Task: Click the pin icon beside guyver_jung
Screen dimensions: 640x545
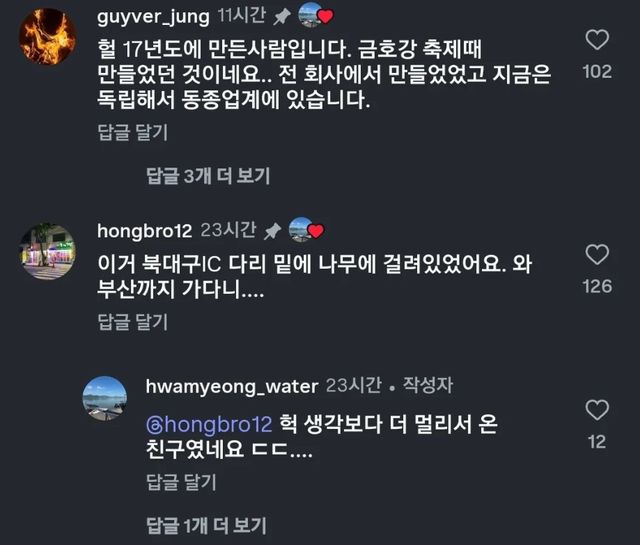Action: click(x=281, y=16)
